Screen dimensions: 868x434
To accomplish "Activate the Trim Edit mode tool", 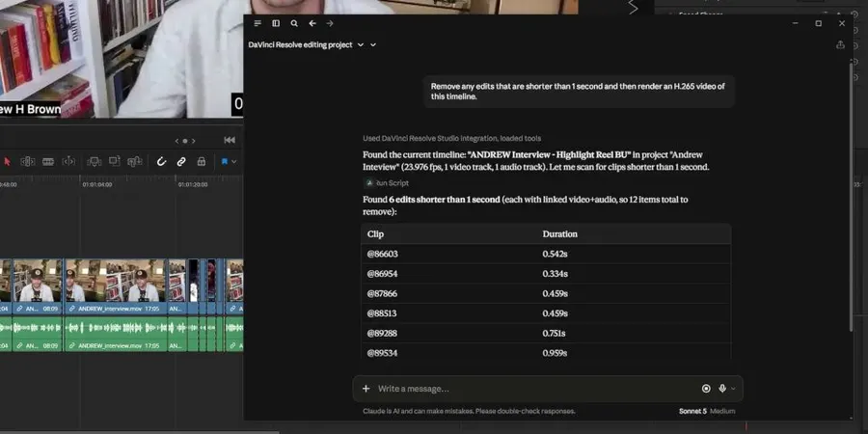I will pos(28,162).
